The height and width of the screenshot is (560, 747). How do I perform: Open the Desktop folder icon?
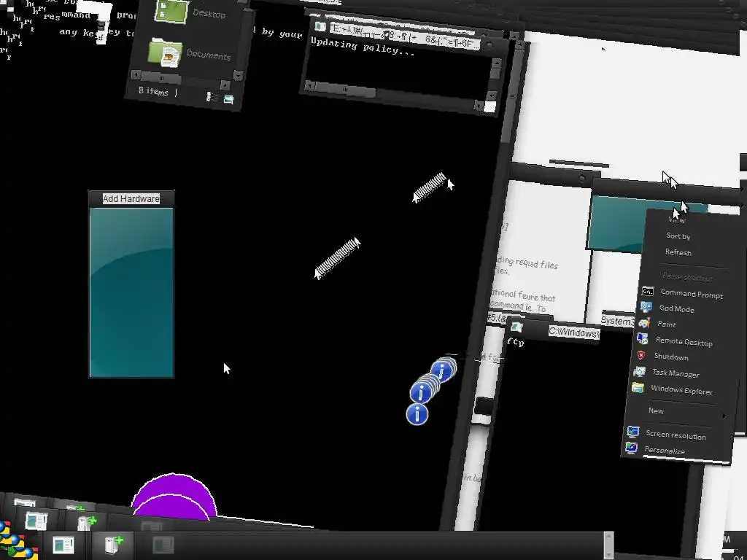pos(171,10)
